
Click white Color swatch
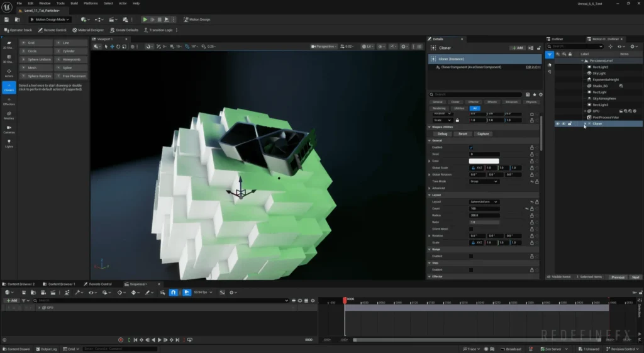484,161
